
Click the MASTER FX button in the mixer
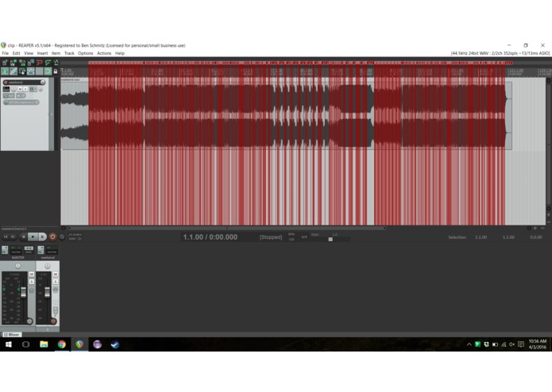tap(5, 250)
